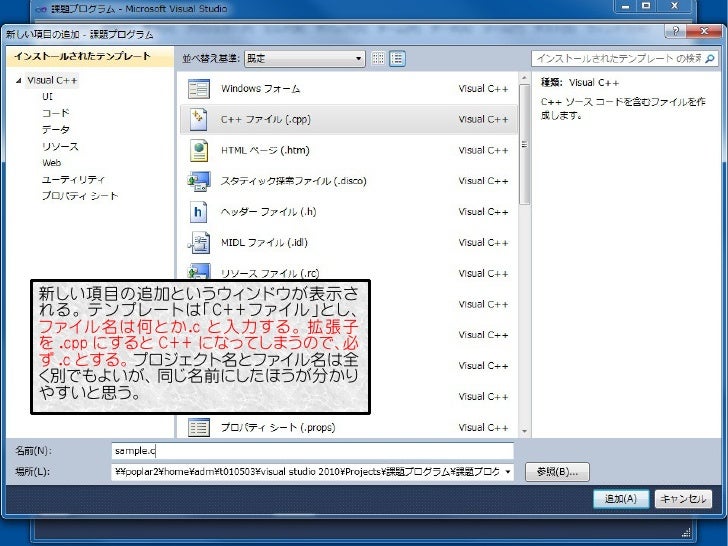Select the プロパティ シート (.props) row text

coord(278,428)
